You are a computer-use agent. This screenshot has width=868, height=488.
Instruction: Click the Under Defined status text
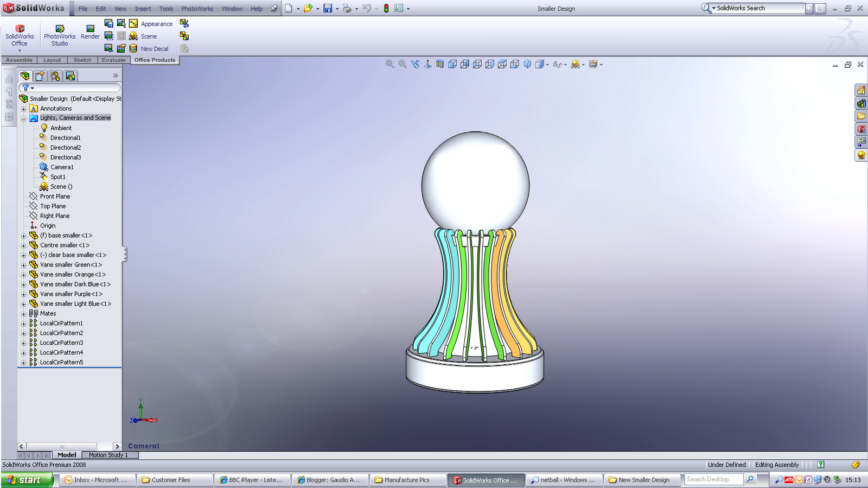pyautogui.click(x=727, y=465)
